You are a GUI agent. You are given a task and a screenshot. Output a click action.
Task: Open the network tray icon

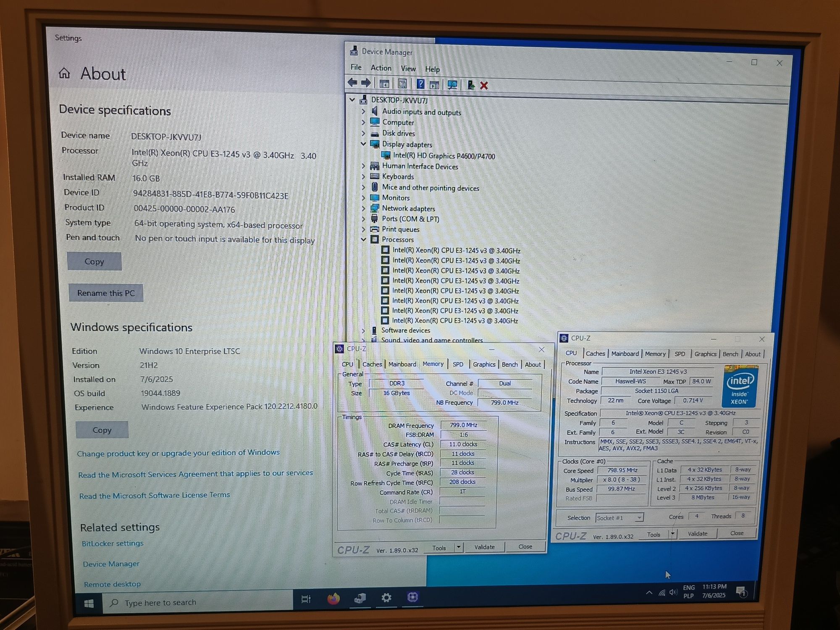pyautogui.click(x=662, y=593)
